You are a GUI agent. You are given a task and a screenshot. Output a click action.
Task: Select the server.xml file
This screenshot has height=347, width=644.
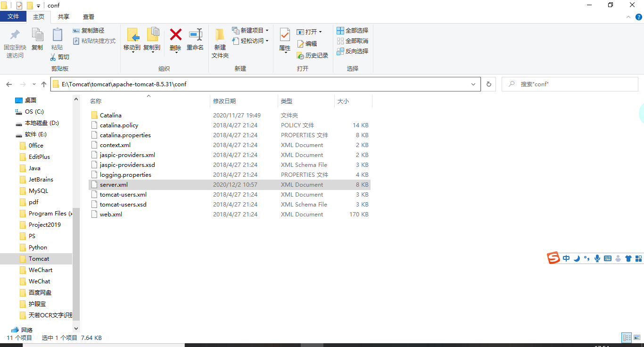pos(230,185)
